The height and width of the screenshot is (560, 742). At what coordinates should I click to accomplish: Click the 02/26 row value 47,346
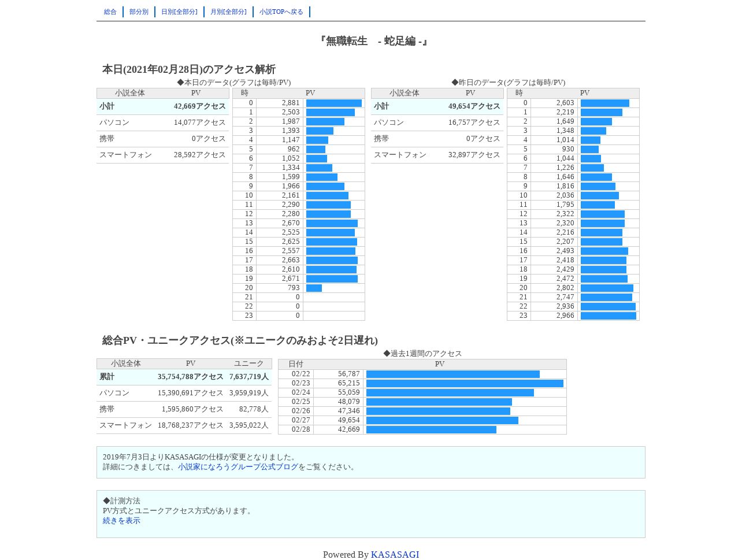349,411
